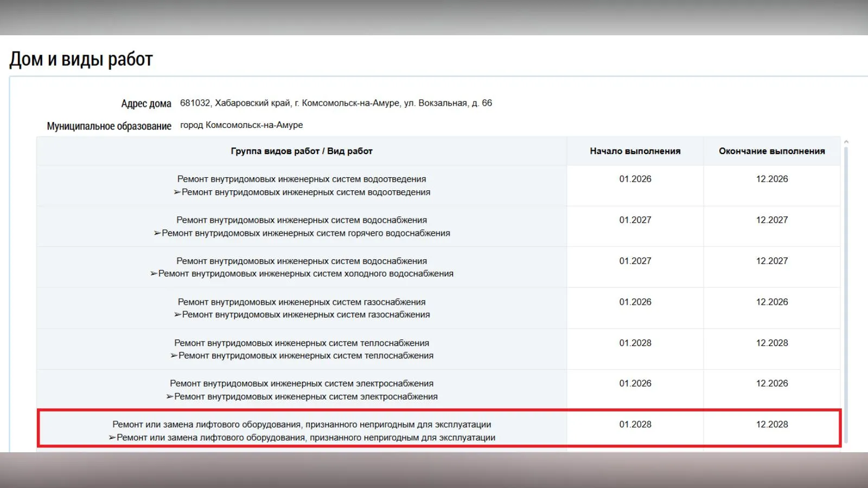Viewport: 868px width, 488px height.
Task: Collapse the gas supply systems repair group
Action: pyautogui.click(x=302, y=301)
